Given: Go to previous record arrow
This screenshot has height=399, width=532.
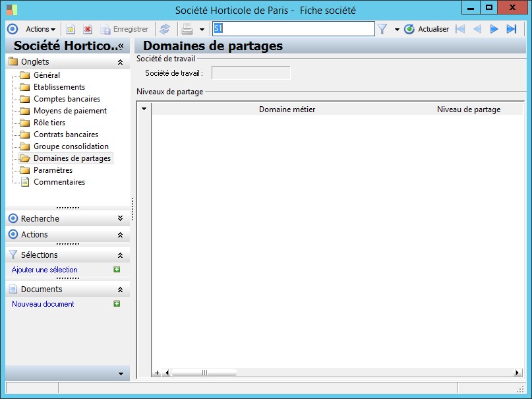Looking at the screenshot, I should pos(477,29).
